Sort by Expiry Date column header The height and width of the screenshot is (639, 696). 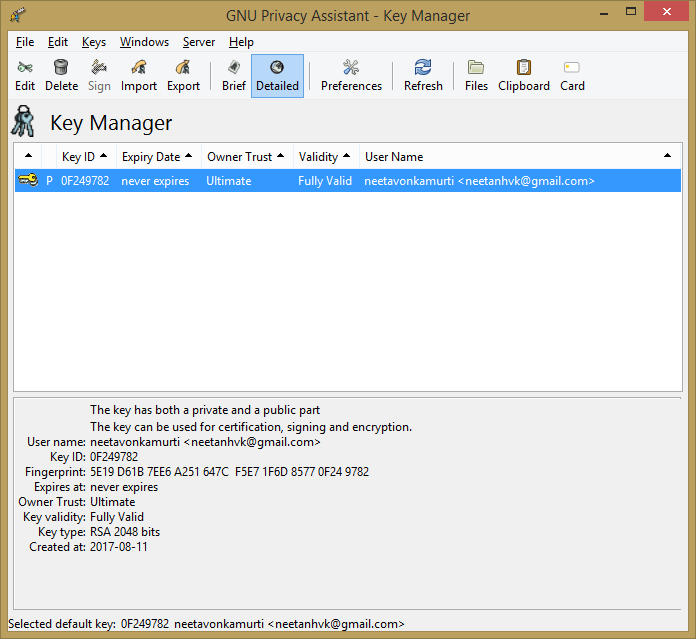[156, 157]
